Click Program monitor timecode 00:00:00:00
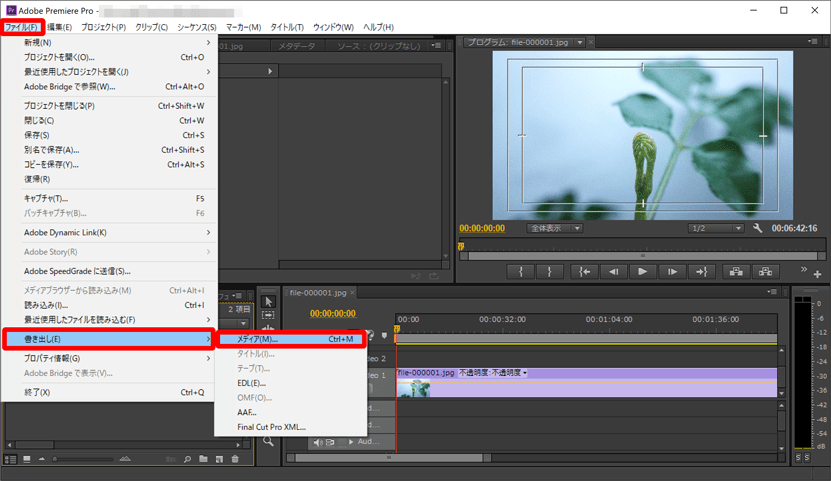Screen dimensions: 831x481 (x=482, y=228)
